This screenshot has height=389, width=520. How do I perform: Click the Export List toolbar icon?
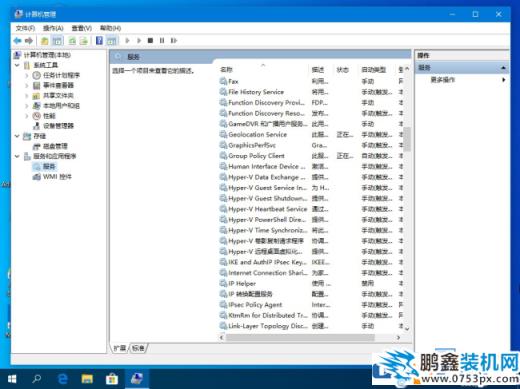point(84,41)
